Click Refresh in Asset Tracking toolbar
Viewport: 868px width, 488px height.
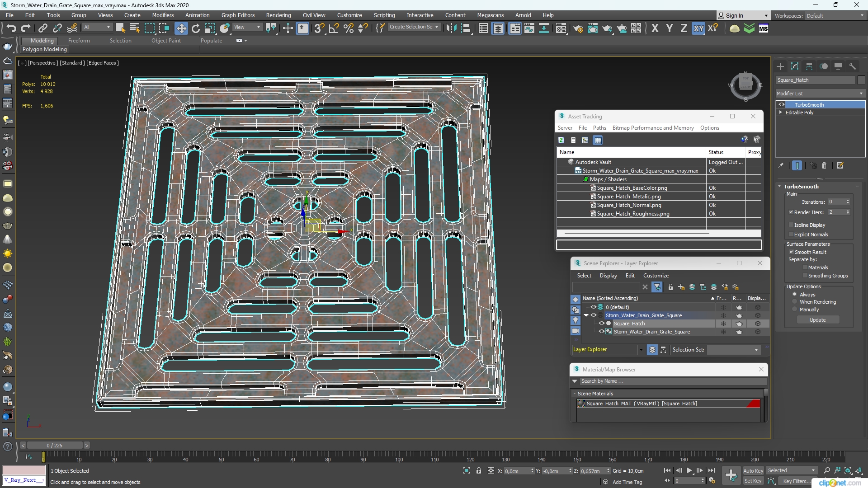(x=561, y=140)
